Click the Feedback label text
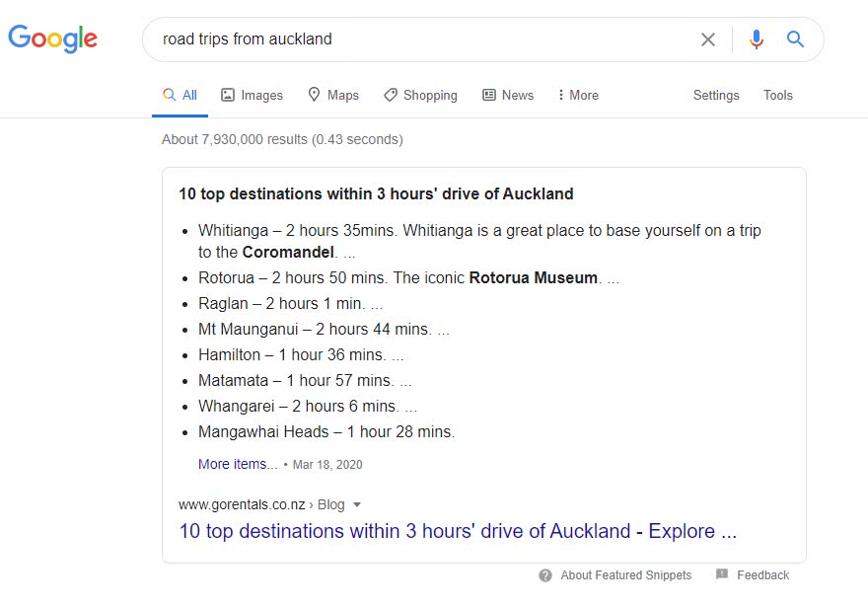The image size is (868, 609). pyautogui.click(x=764, y=575)
